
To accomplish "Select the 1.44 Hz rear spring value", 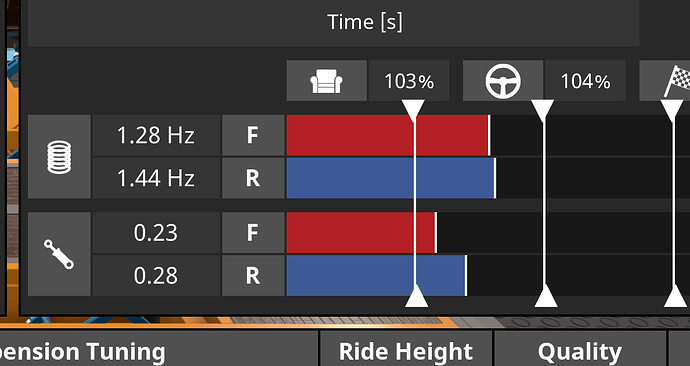I will pyautogui.click(x=156, y=178).
